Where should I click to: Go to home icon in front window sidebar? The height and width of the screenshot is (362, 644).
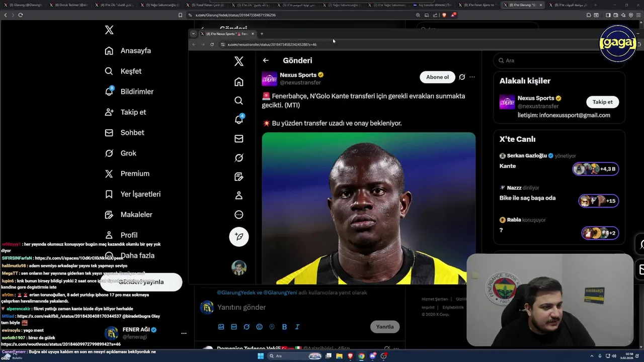tap(239, 81)
